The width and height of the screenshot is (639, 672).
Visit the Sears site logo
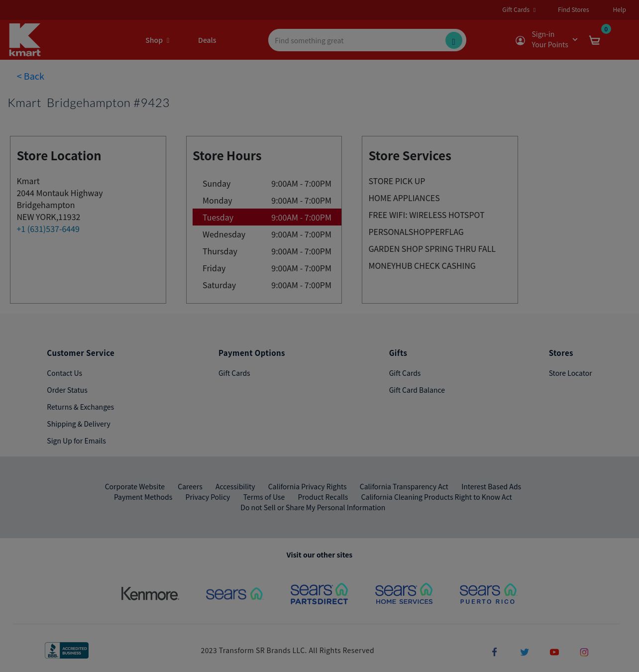pos(234,593)
